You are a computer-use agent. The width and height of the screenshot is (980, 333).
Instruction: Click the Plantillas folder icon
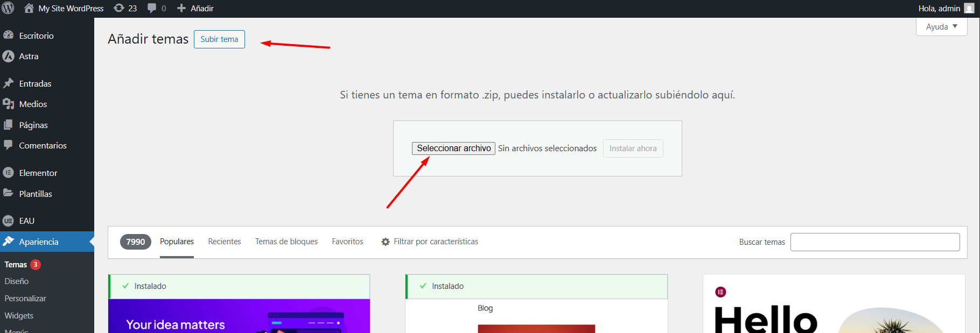(x=8, y=193)
